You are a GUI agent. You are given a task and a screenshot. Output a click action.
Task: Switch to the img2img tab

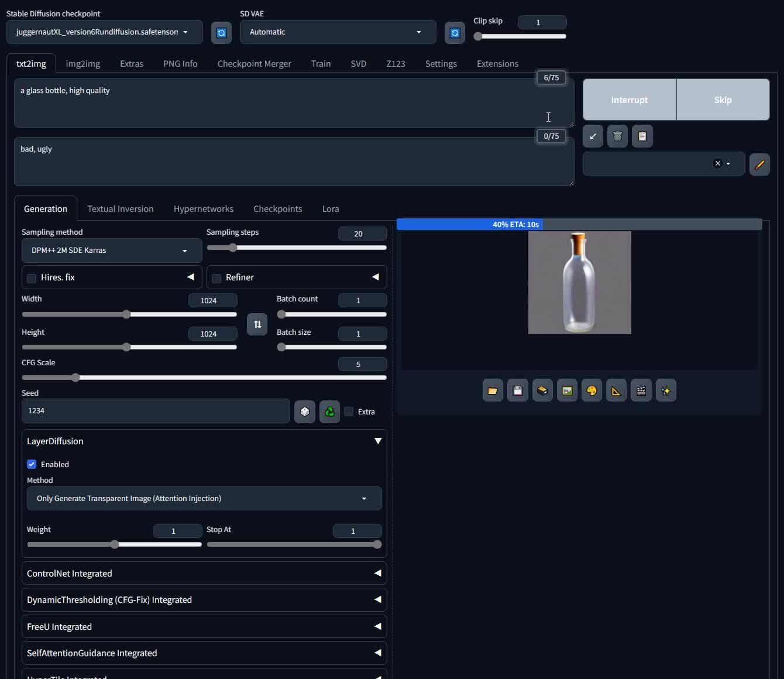tap(82, 64)
